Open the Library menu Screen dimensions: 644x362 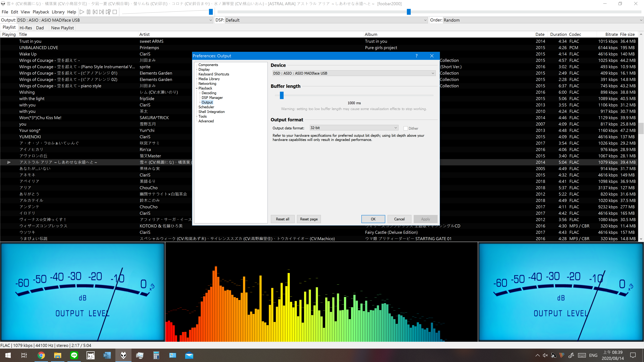[58, 12]
